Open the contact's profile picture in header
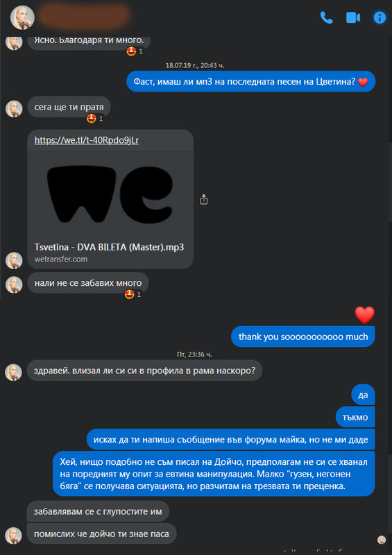The image size is (392, 555). pos(22,17)
